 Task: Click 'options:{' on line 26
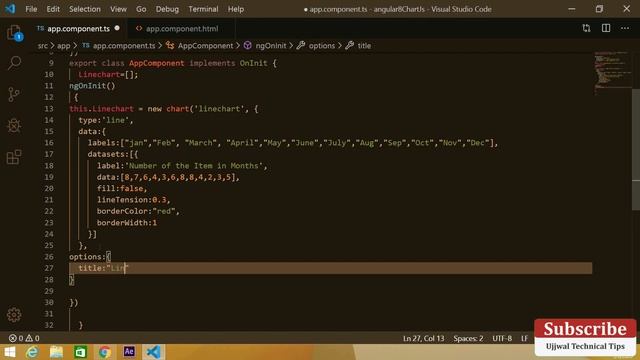pos(90,257)
